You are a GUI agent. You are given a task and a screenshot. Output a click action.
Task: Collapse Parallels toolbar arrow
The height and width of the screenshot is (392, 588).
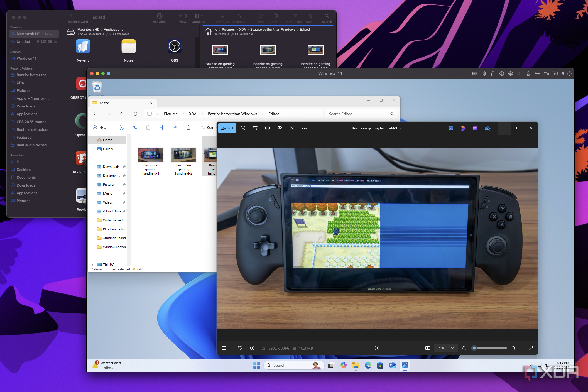[563, 73]
